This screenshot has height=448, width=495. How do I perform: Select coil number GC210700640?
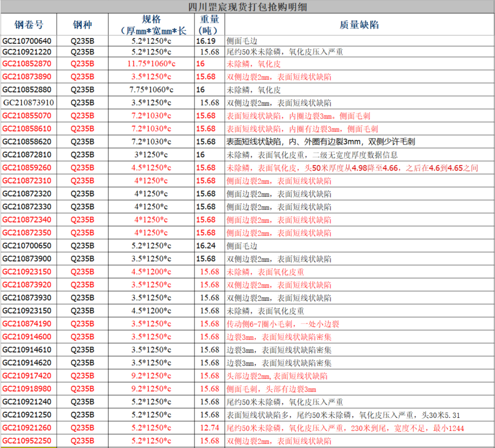click(27, 41)
